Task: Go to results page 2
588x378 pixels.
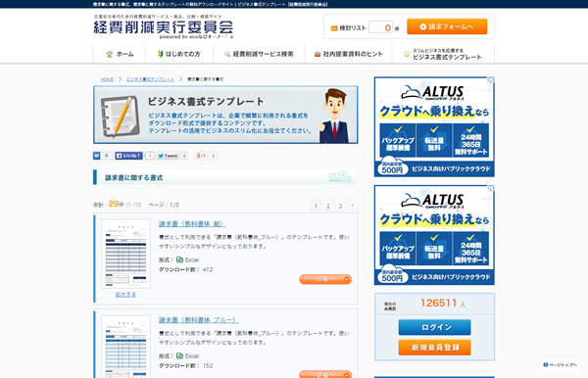Action: pos(328,206)
